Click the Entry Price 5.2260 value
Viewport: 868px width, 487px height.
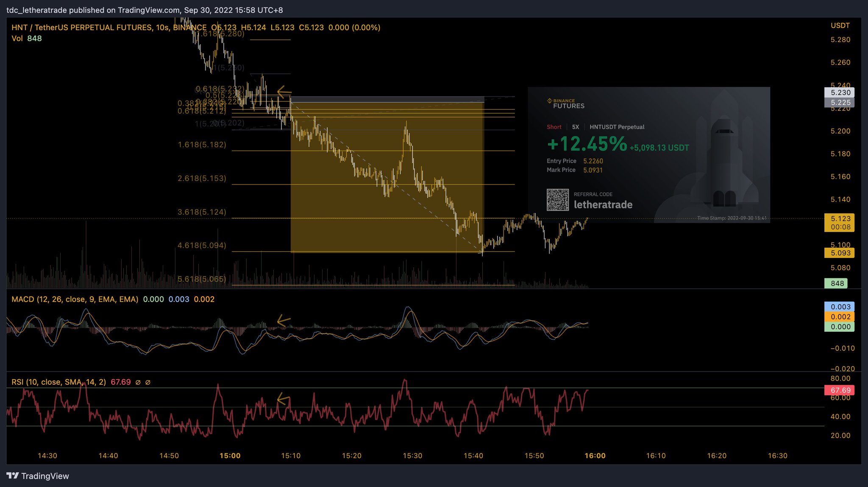[x=593, y=161]
